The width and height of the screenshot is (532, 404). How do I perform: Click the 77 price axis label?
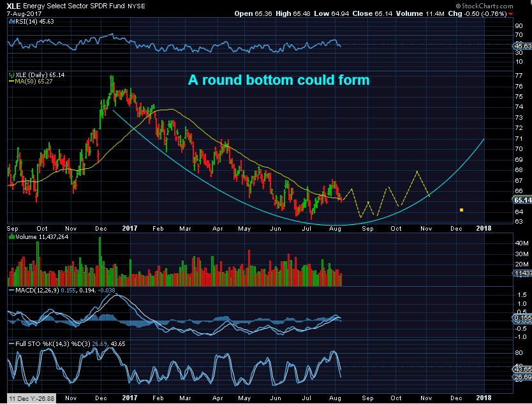pos(519,76)
